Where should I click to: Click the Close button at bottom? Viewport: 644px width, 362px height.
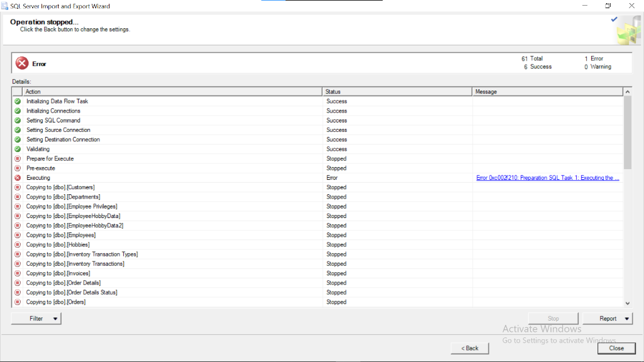[616, 348]
